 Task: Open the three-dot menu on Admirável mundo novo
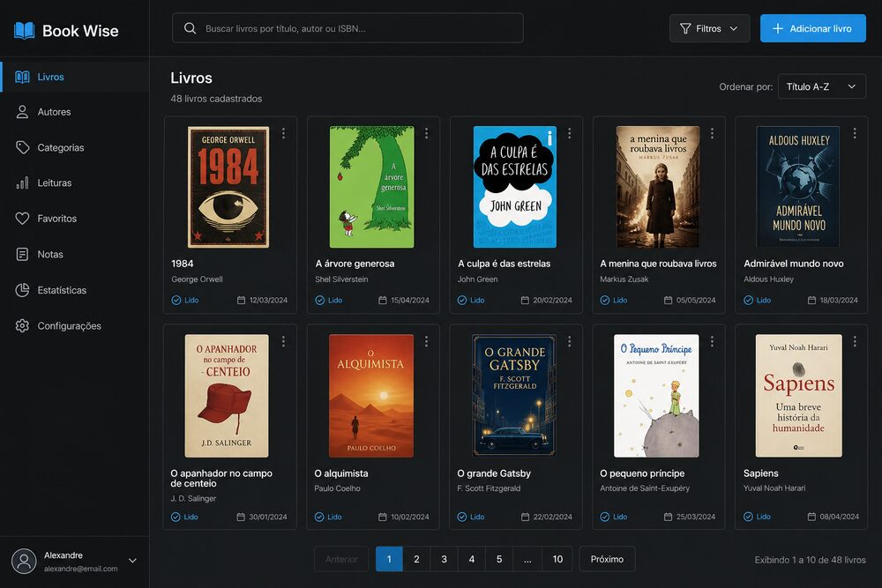tap(855, 133)
